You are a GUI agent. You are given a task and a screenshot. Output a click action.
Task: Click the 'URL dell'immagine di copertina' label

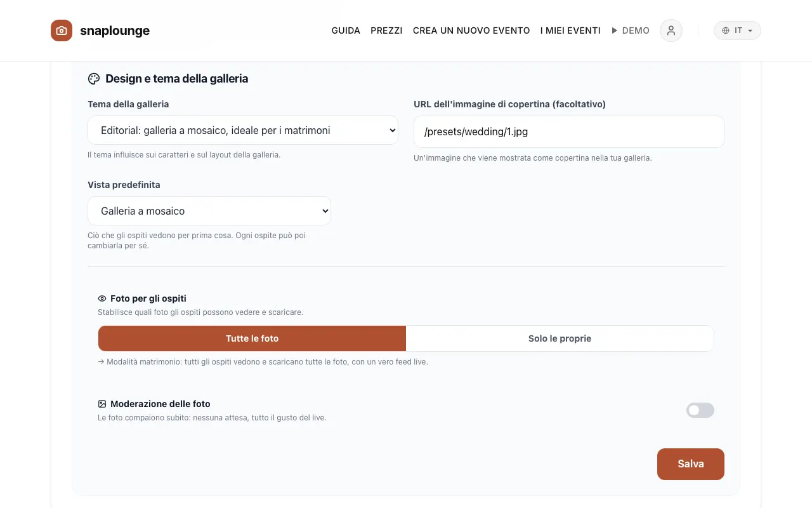(510, 104)
